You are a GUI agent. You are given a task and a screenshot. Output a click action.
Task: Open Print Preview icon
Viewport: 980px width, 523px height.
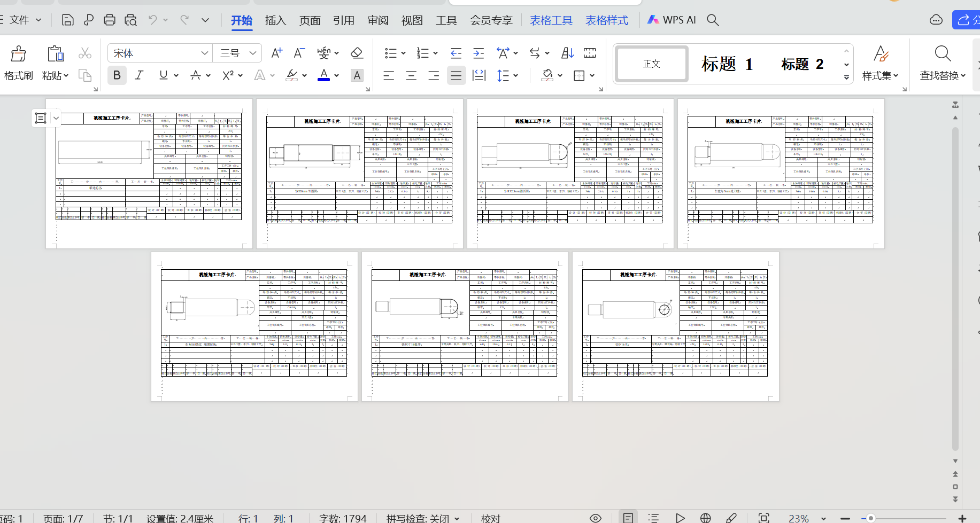tap(131, 20)
